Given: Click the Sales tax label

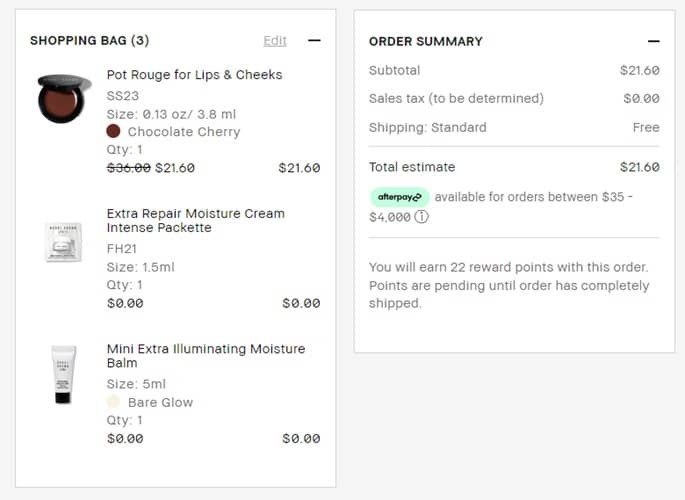Looking at the screenshot, I should coord(456,99).
